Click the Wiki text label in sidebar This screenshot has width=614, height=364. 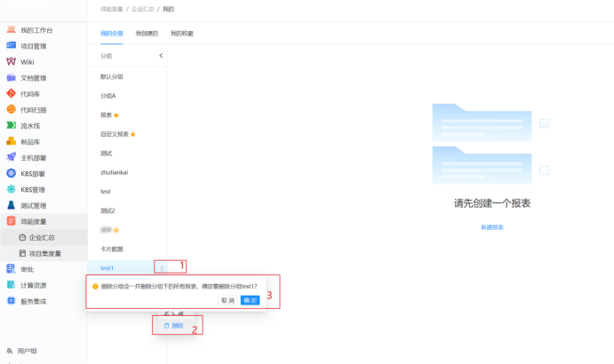28,62
